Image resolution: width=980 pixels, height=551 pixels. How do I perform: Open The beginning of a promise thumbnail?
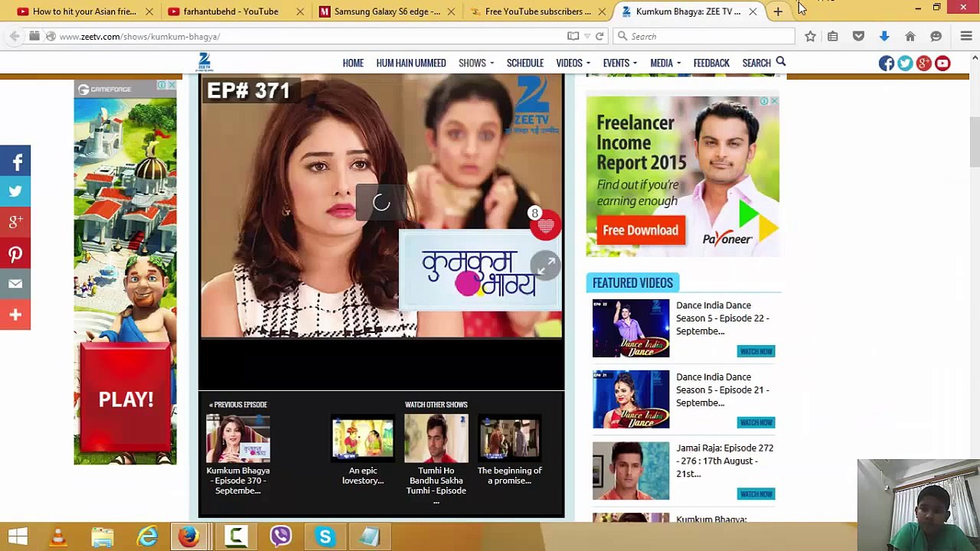click(x=509, y=438)
